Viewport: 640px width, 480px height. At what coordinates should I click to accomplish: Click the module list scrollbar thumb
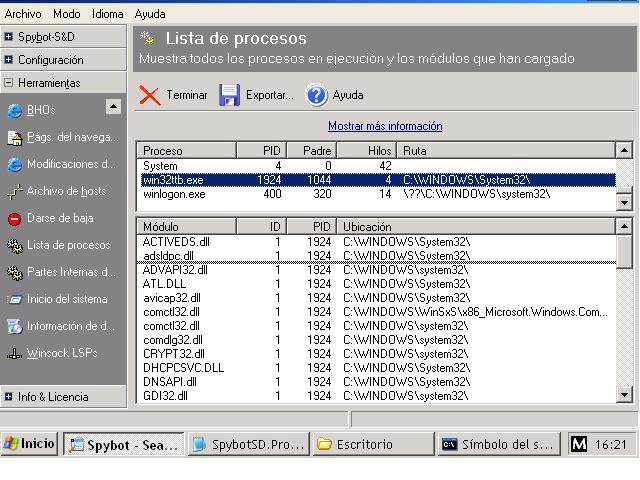coord(624,251)
